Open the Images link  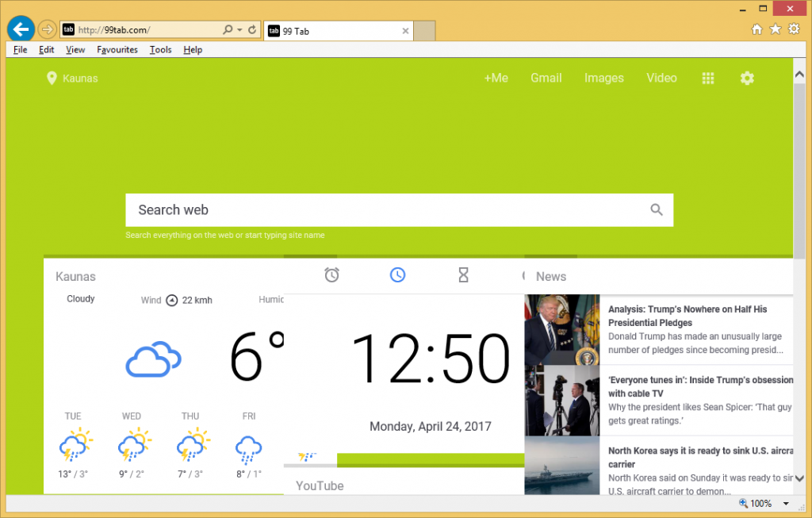click(x=603, y=78)
